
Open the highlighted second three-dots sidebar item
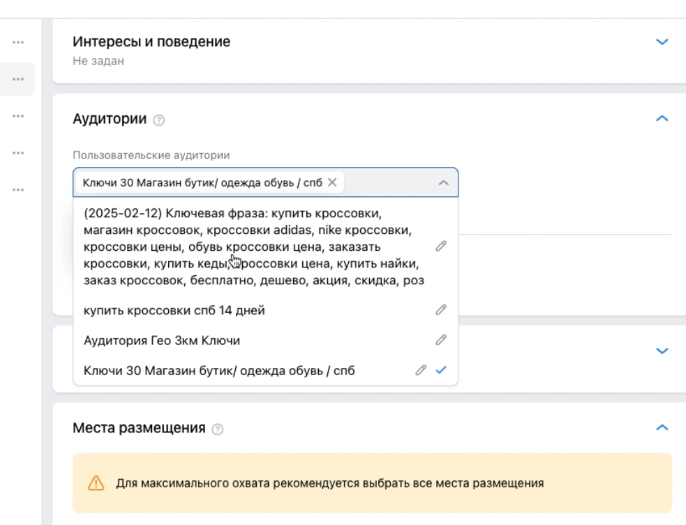tap(18, 79)
